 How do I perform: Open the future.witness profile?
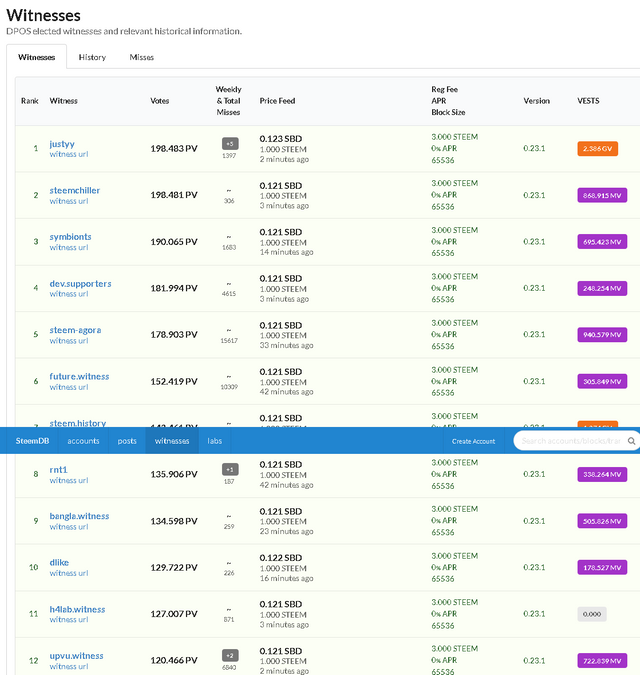click(x=79, y=377)
